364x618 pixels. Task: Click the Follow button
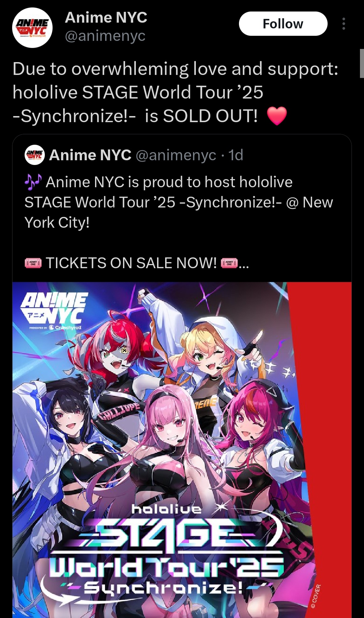click(x=283, y=24)
